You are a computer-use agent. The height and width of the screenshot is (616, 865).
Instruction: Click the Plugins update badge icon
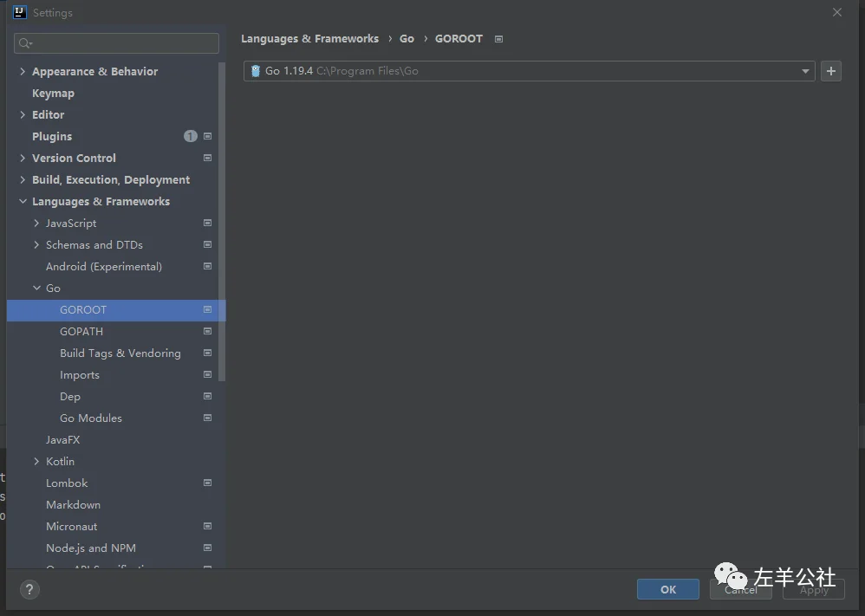click(191, 136)
